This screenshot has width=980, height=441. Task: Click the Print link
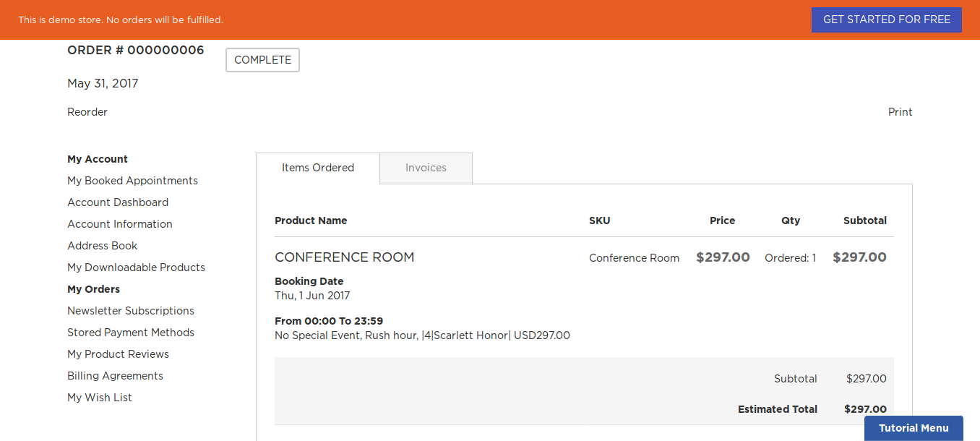pyautogui.click(x=900, y=112)
